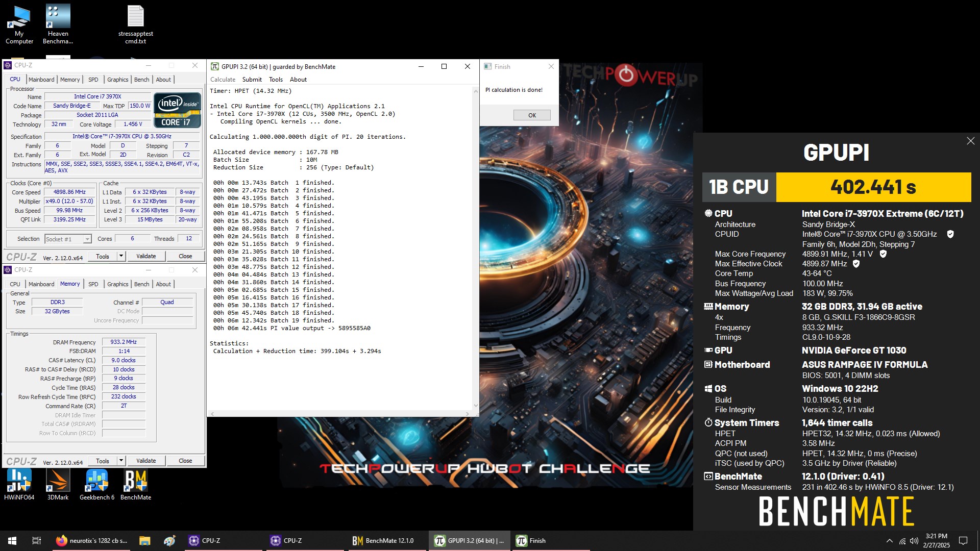This screenshot has height=551, width=980.
Task: Click Close button in upper CPU-Z window
Action: click(185, 256)
